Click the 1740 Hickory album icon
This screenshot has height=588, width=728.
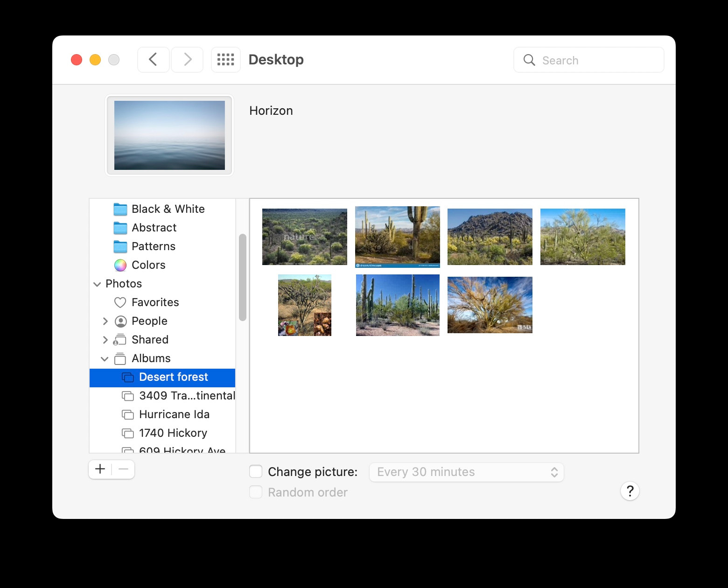128,433
